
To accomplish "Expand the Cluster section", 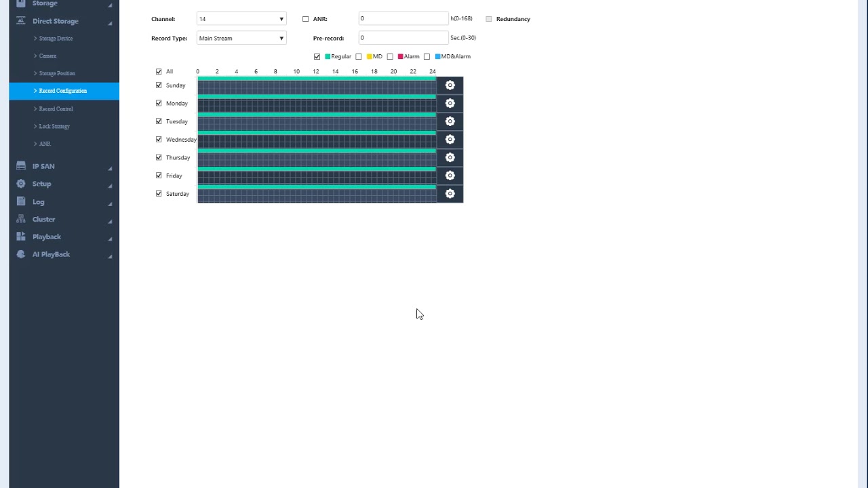I will pos(110,221).
